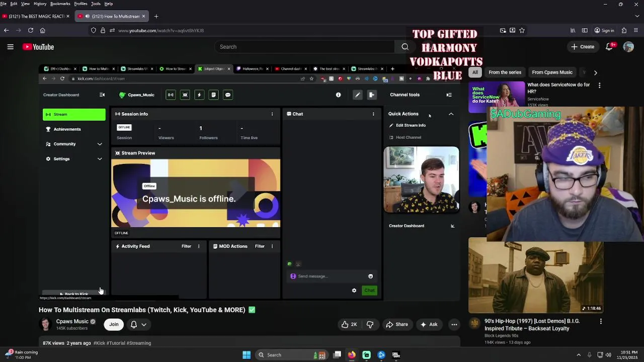This screenshot has height=362, width=644.
Task: Click Kick Stream broadcast icon in the video
Action: click(x=171, y=95)
